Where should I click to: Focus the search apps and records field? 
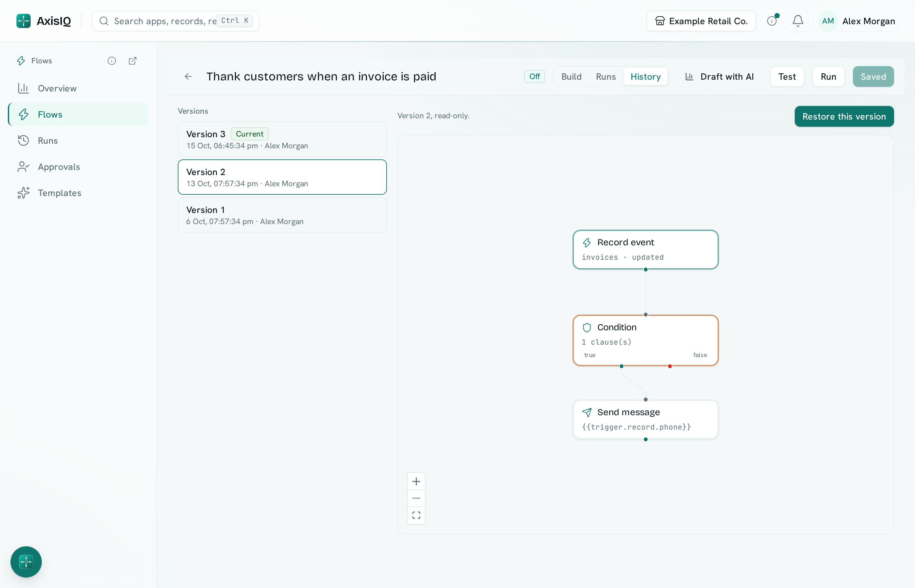point(176,21)
